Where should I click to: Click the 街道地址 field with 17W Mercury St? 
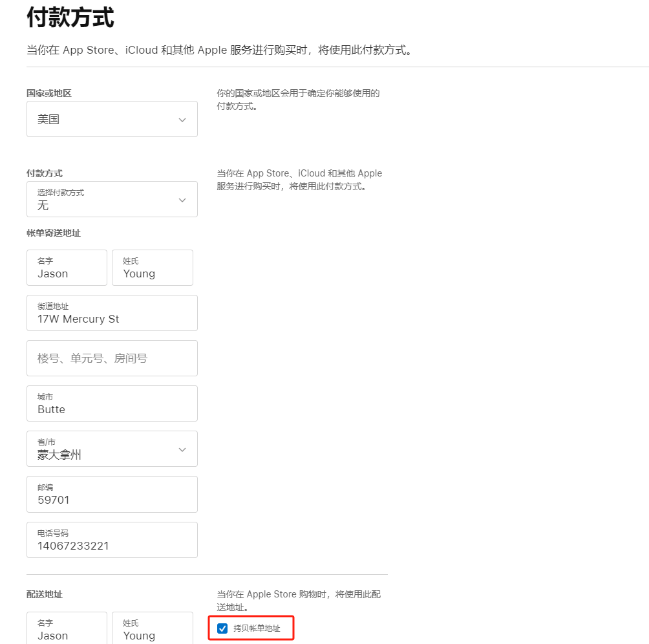click(112, 313)
